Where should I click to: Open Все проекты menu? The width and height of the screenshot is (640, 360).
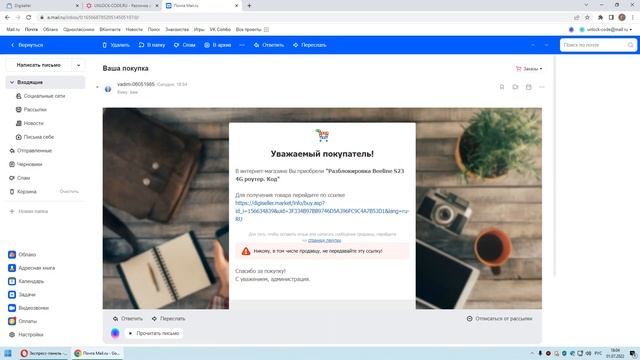pyautogui.click(x=252, y=29)
